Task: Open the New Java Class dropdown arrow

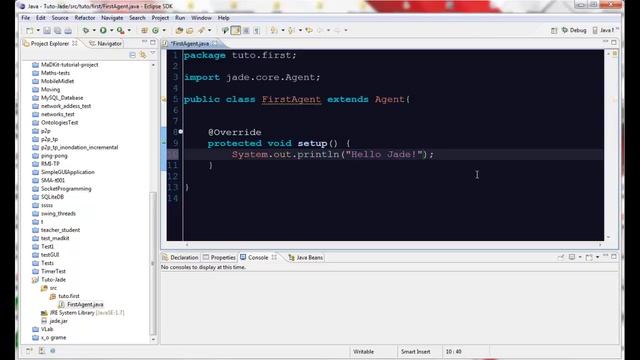Action: (x=164, y=30)
